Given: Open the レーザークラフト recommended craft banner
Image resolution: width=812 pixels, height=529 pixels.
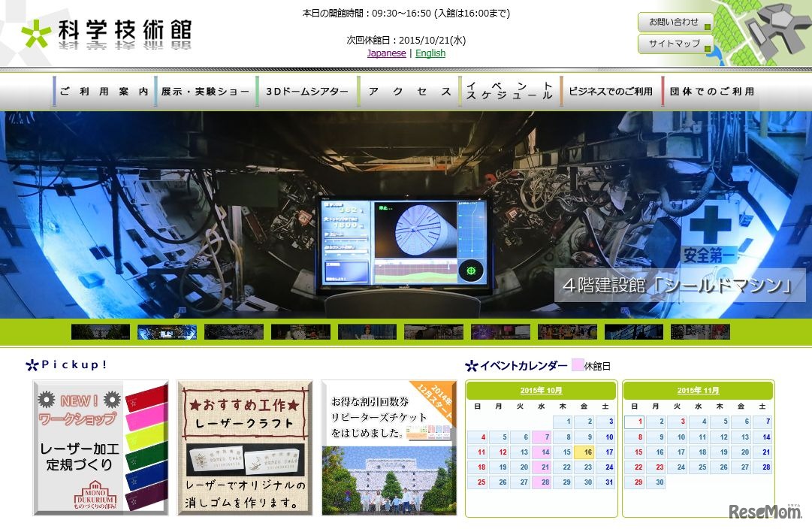Looking at the screenshot, I should [x=244, y=443].
